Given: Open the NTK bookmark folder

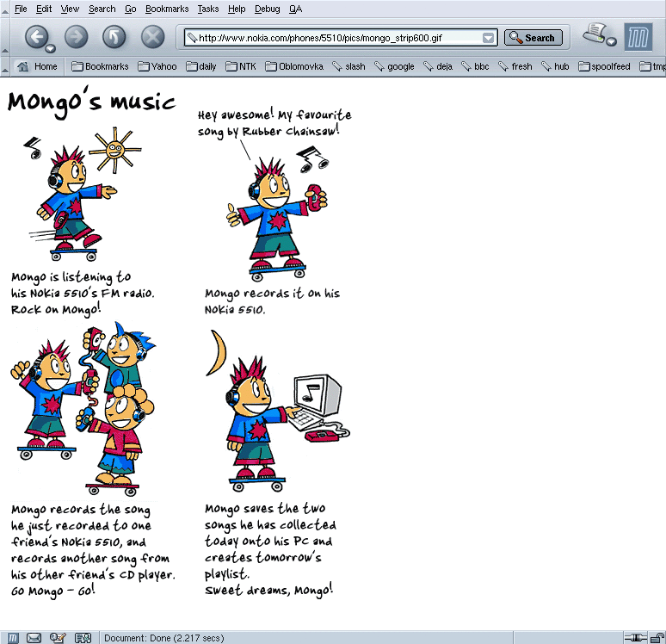Looking at the screenshot, I should point(241,66).
